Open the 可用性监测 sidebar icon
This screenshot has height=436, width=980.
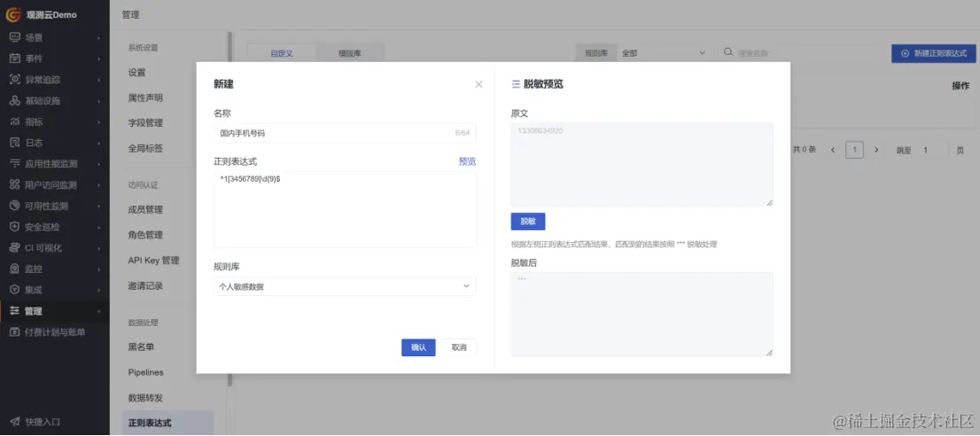coord(15,206)
